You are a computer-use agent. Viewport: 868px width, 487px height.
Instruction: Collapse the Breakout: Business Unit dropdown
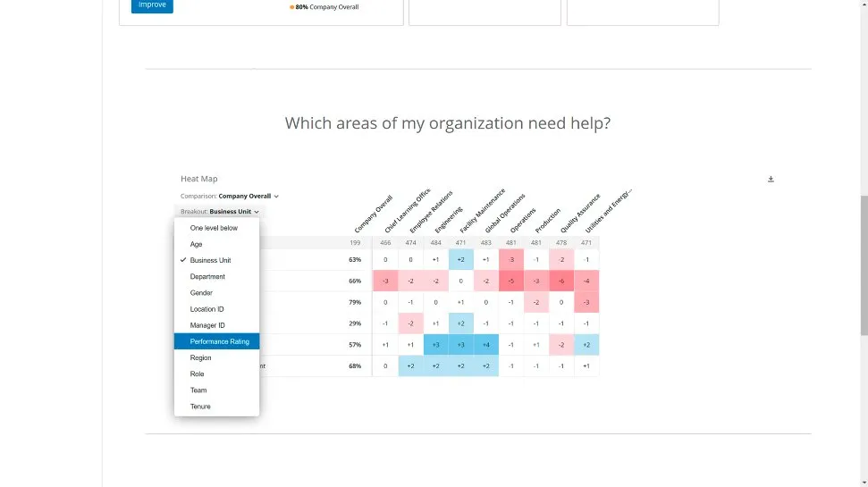coord(220,212)
